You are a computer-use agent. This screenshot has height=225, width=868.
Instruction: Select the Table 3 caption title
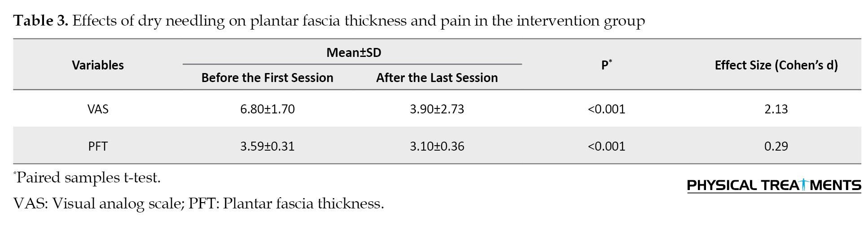point(329,21)
